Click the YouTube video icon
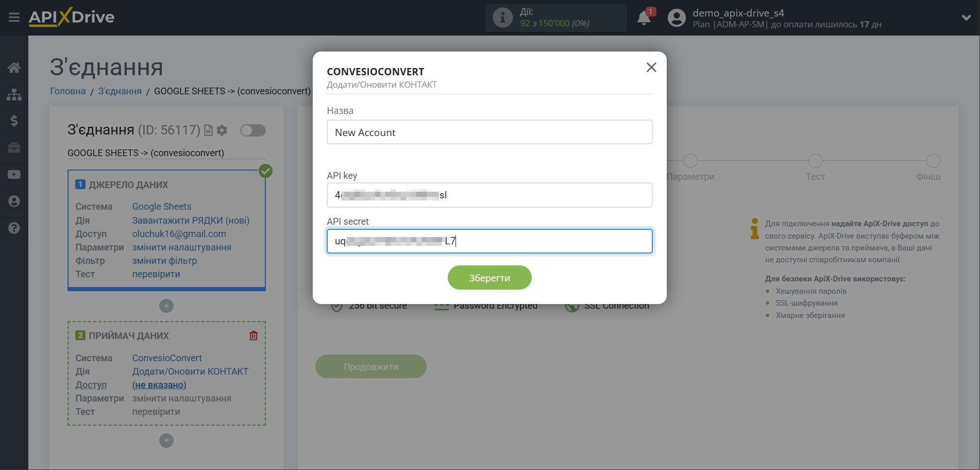The height and width of the screenshot is (470, 980). click(14, 175)
